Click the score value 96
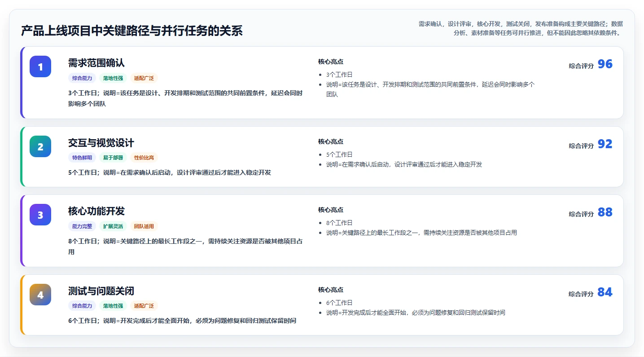This screenshot has height=357, width=644. [x=605, y=64]
